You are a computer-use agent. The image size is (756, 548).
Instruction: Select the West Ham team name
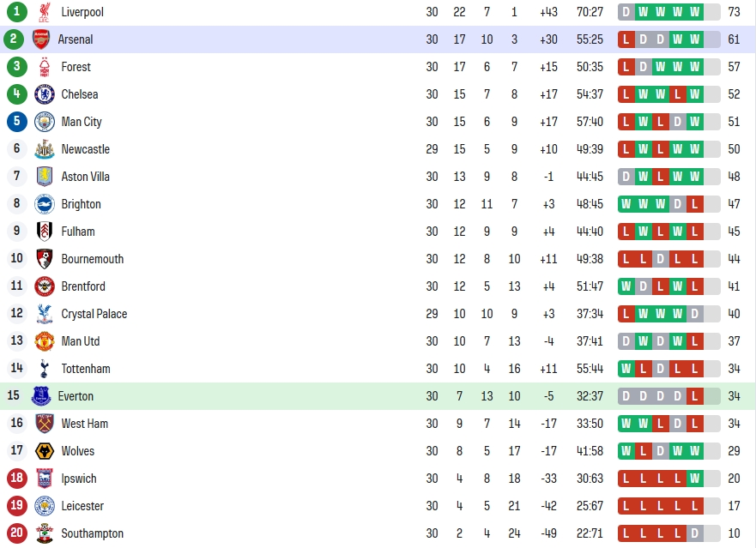(x=84, y=424)
